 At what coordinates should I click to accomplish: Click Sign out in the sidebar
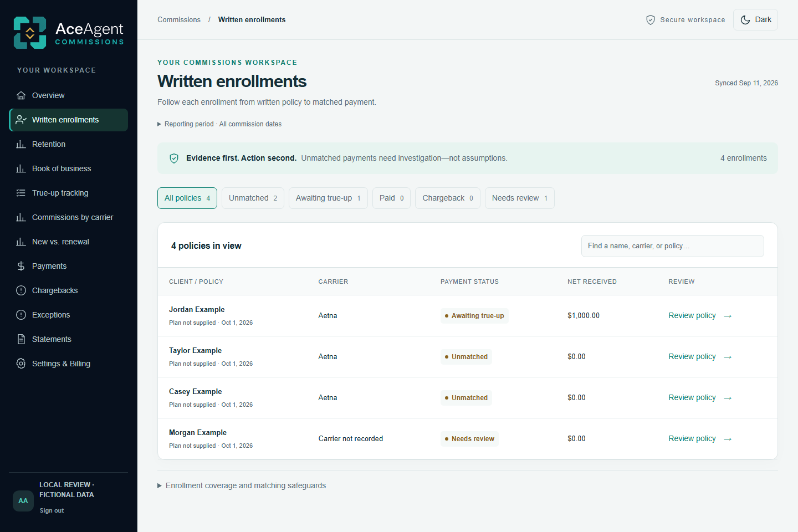[x=52, y=510]
